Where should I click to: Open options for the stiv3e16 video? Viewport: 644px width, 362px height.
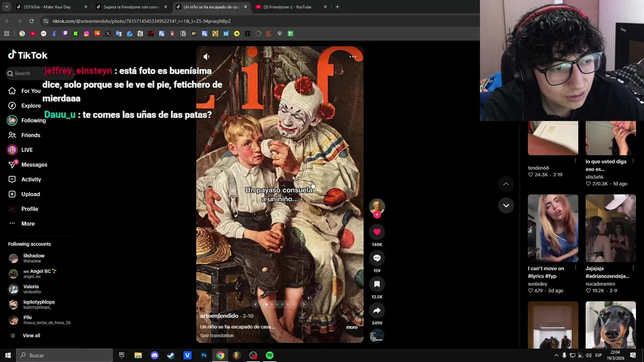coord(633,161)
